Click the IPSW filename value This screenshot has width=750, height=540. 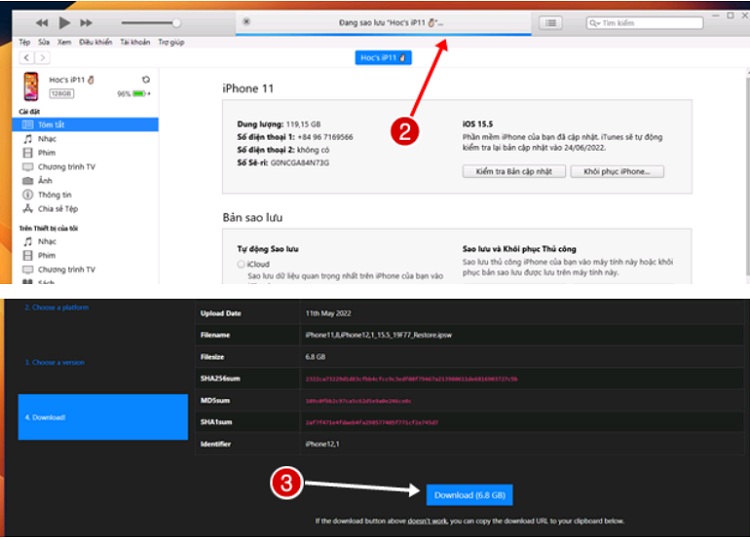[378, 335]
